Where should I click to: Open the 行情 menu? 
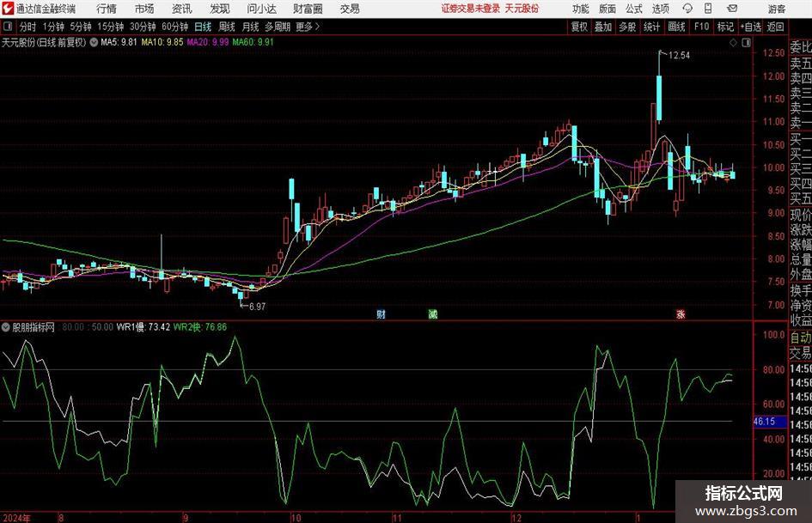pos(107,9)
